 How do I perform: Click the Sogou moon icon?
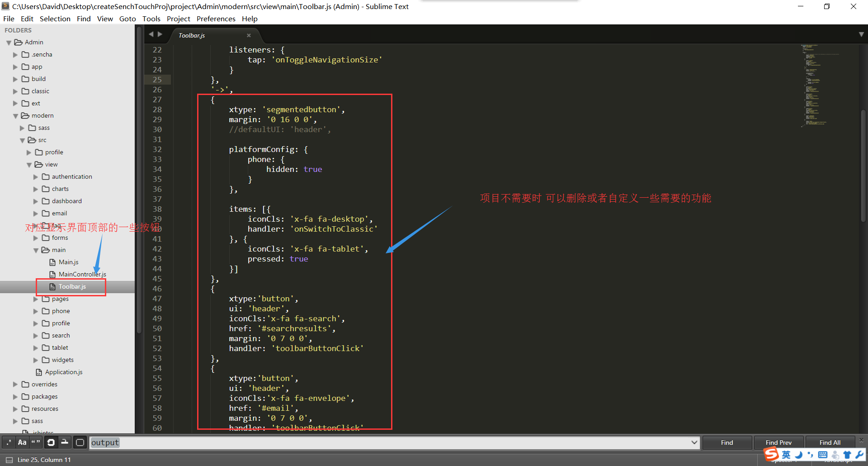[799, 455]
